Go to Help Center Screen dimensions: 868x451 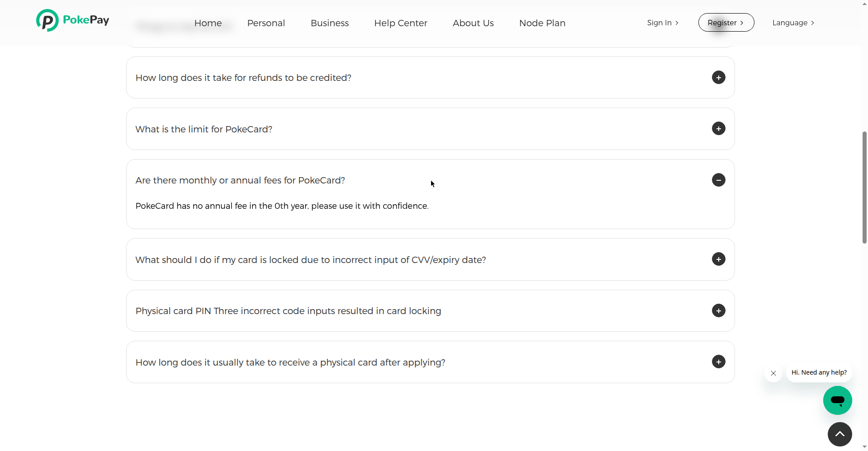pos(401,23)
